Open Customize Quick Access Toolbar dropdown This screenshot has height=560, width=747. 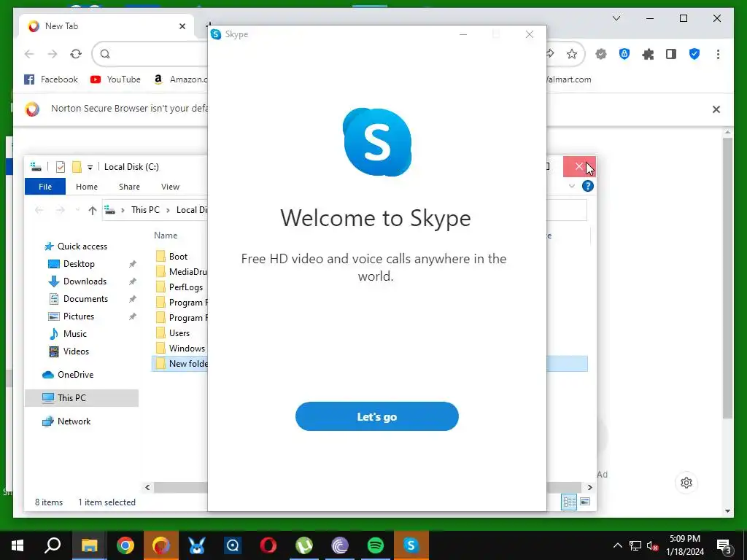coord(90,167)
